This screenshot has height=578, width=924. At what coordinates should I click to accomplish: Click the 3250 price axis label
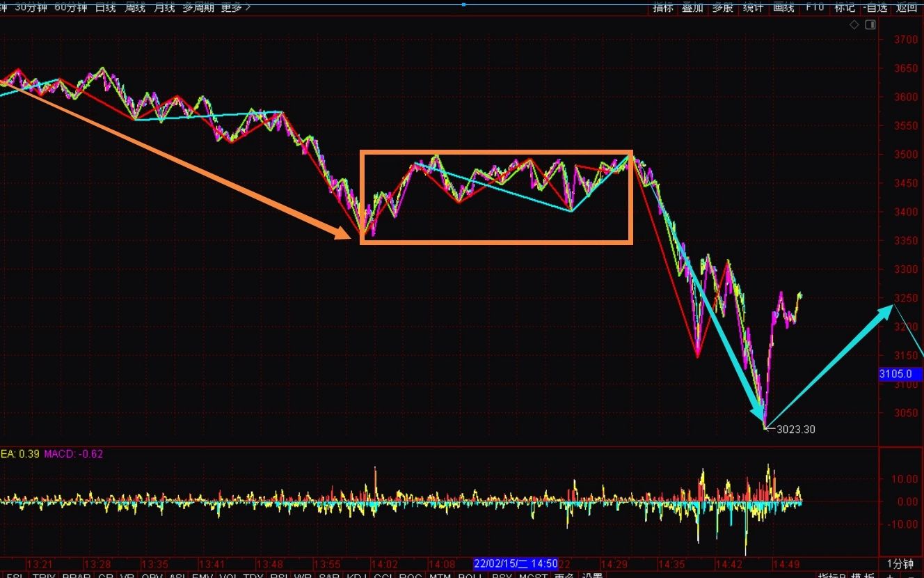(905, 298)
